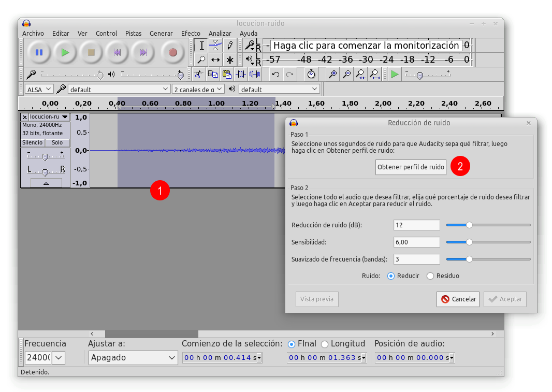Toggle the track Solo button
552x392 pixels.
click(x=57, y=142)
